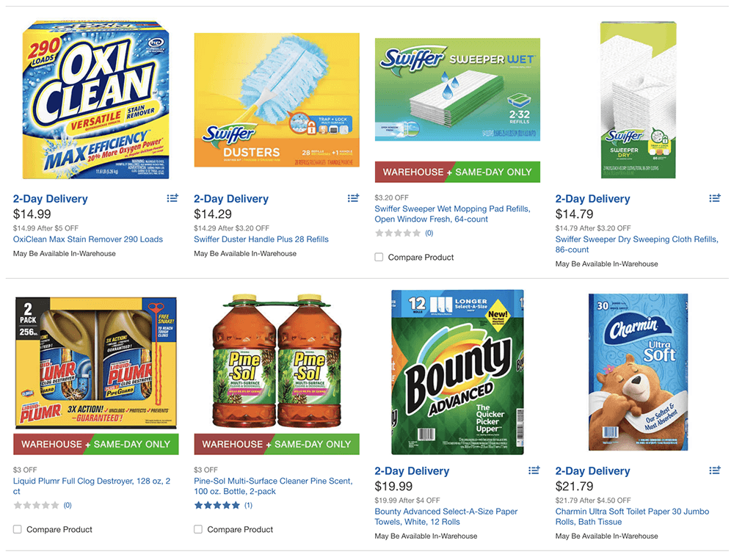Click the Liquid Plumr 2-pack product image
Image resolution: width=734 pixels, height=560 pixels.
point(96,363)
